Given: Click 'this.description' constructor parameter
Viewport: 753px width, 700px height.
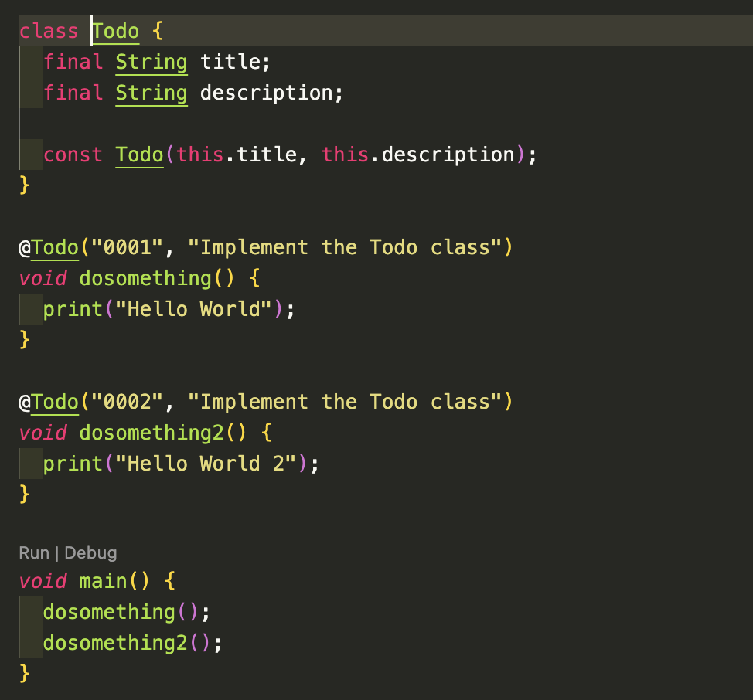Looking at the screenshot, I should coord(418,155).
